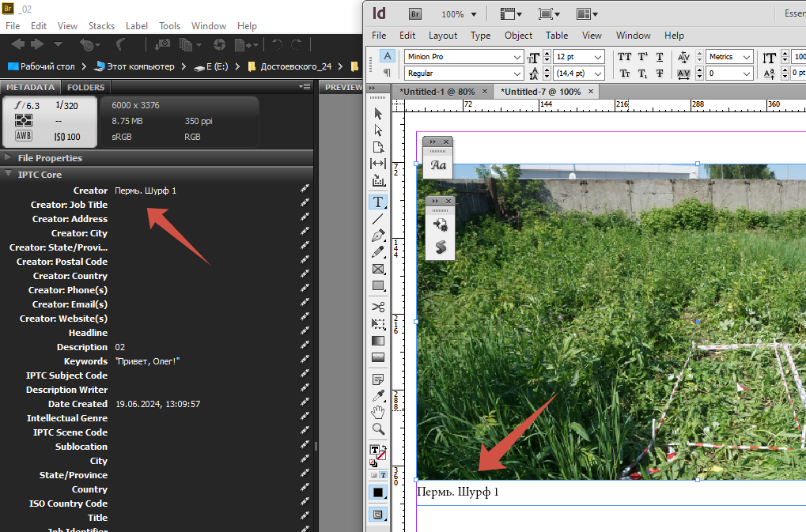Open the Regular font style dropdown
Screen dimensions: 806x532
517,74
